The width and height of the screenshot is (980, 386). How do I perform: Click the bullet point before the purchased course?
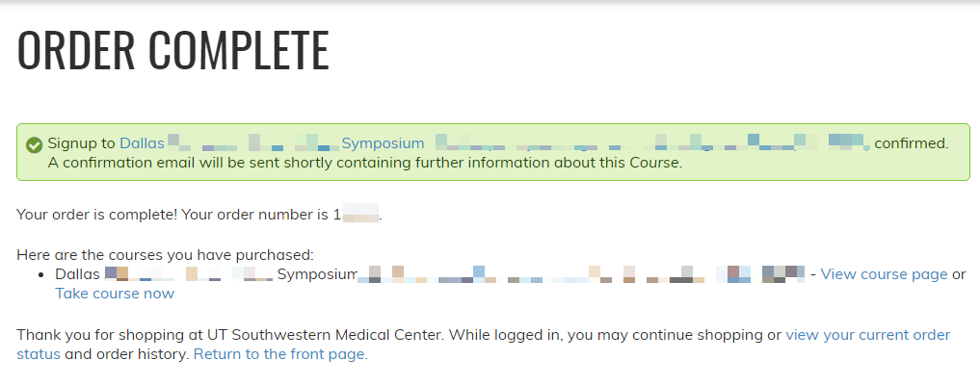click(x=41, y=274)
